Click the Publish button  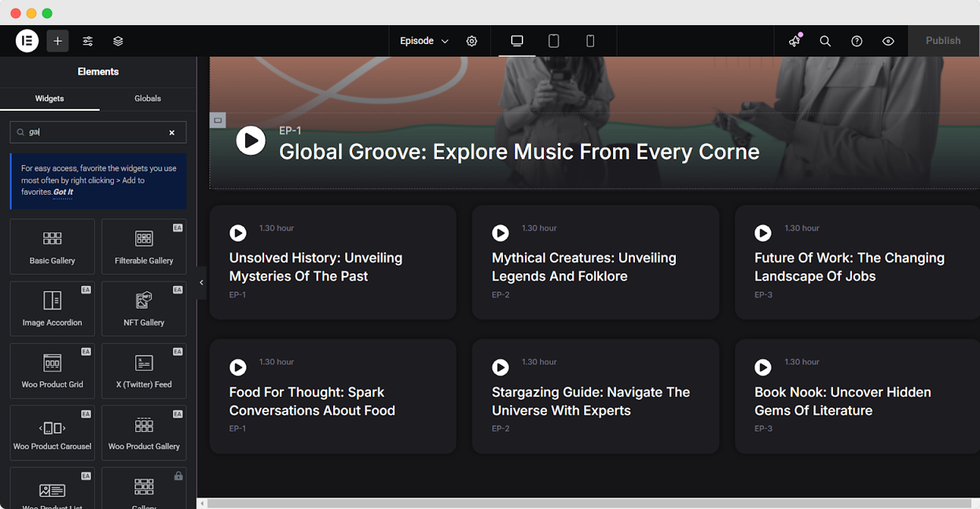[943, 41]
